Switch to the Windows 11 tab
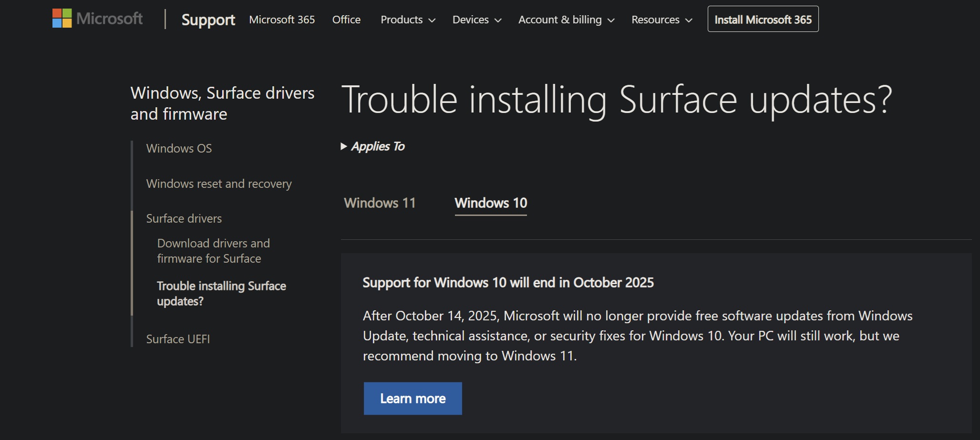Screen dimensions: 980x440 (380, 203)
